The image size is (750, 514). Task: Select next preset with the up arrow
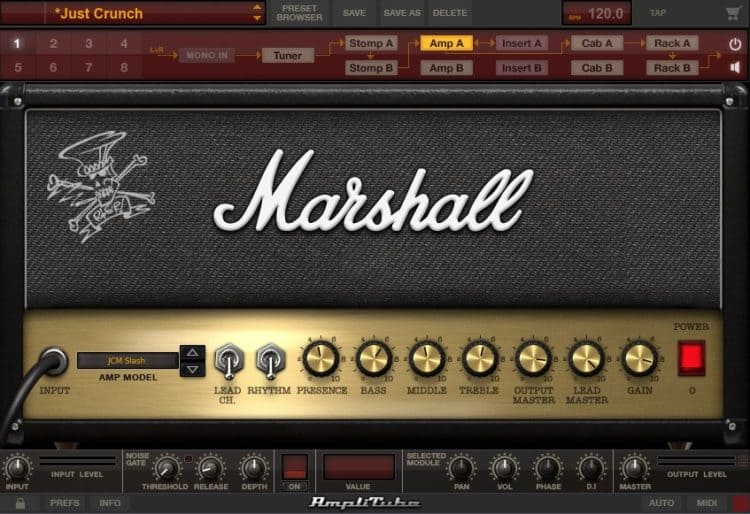coord(257,7)
